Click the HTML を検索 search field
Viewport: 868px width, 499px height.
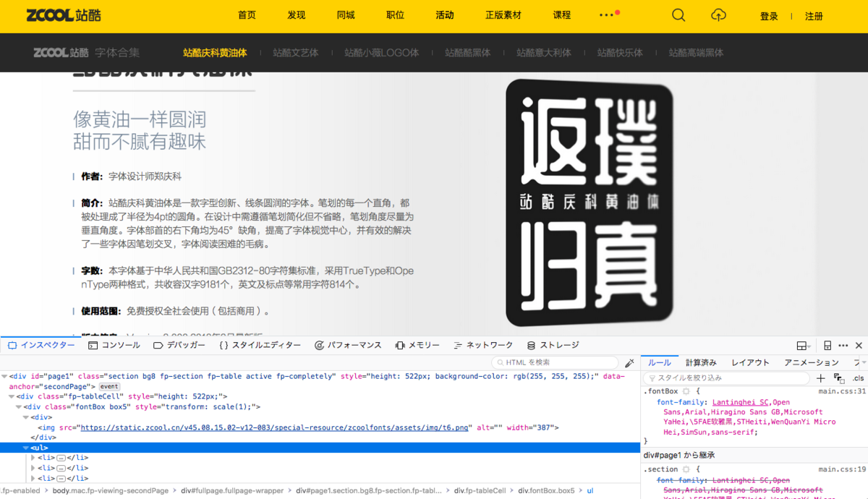pyautogui.click(x=556, y=362)
